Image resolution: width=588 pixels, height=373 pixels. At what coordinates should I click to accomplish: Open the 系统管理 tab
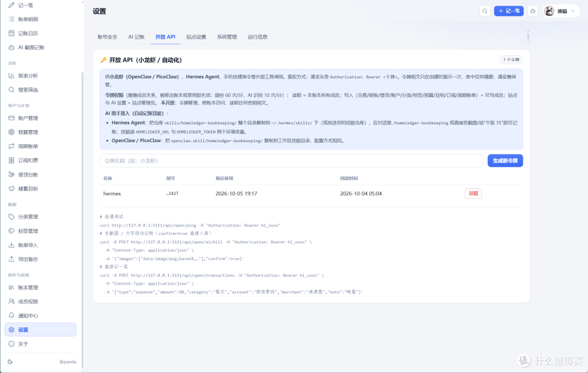pyautogui.click(x=227, y=36)
